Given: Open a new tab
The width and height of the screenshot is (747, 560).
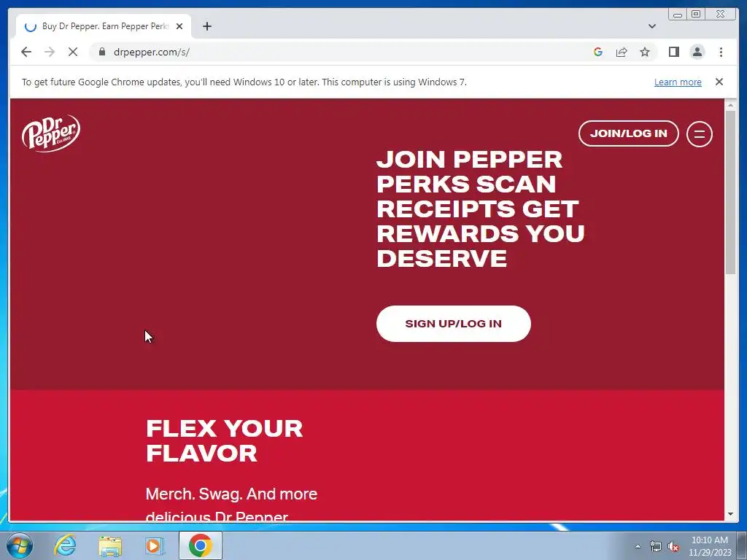Looking at the screenshot, I should pos(206,26).
